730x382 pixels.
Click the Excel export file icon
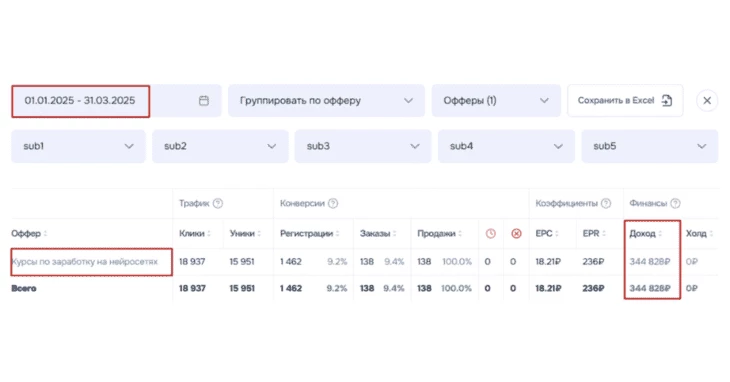(x=667, y=101)
